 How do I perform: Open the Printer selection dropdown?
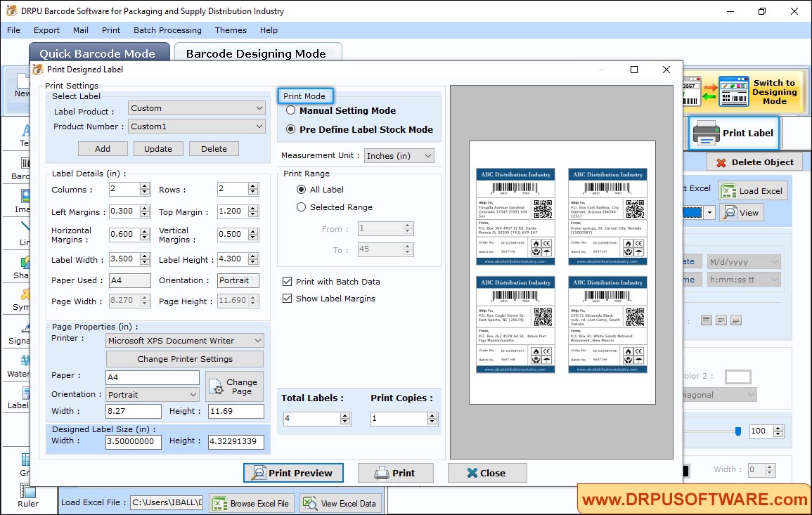coord(185,341)
